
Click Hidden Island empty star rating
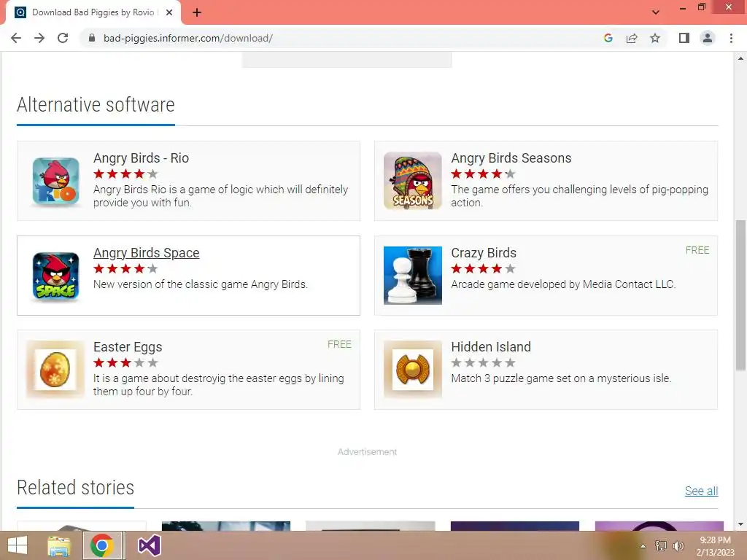pyautogui.click(x=483, y=363)
